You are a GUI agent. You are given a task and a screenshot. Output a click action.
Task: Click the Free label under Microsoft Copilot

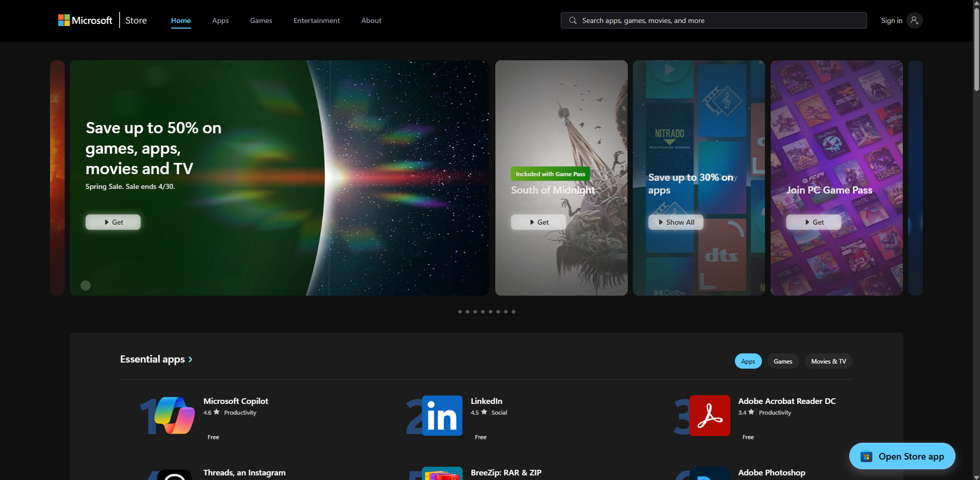[x=213, y=437]
